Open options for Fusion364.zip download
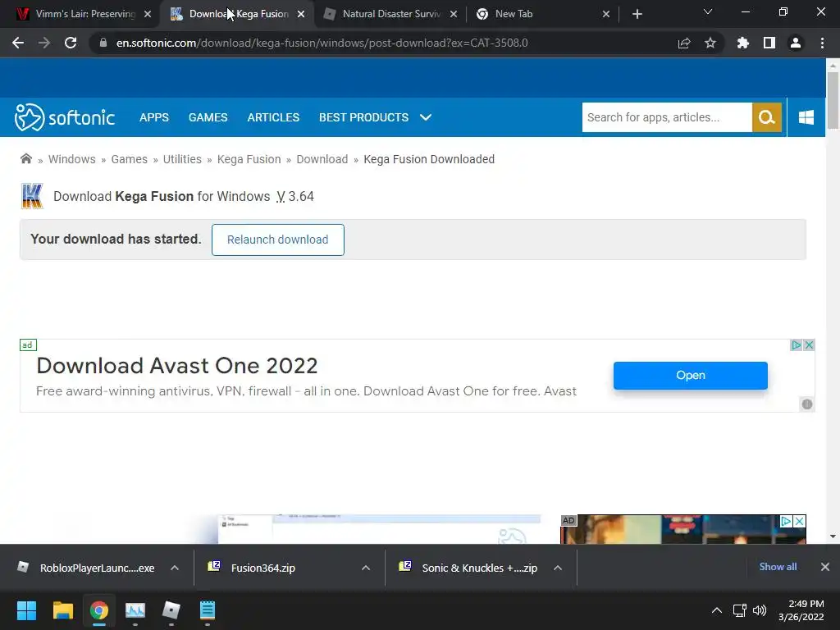The image size is (840, 630). point(366,568)
